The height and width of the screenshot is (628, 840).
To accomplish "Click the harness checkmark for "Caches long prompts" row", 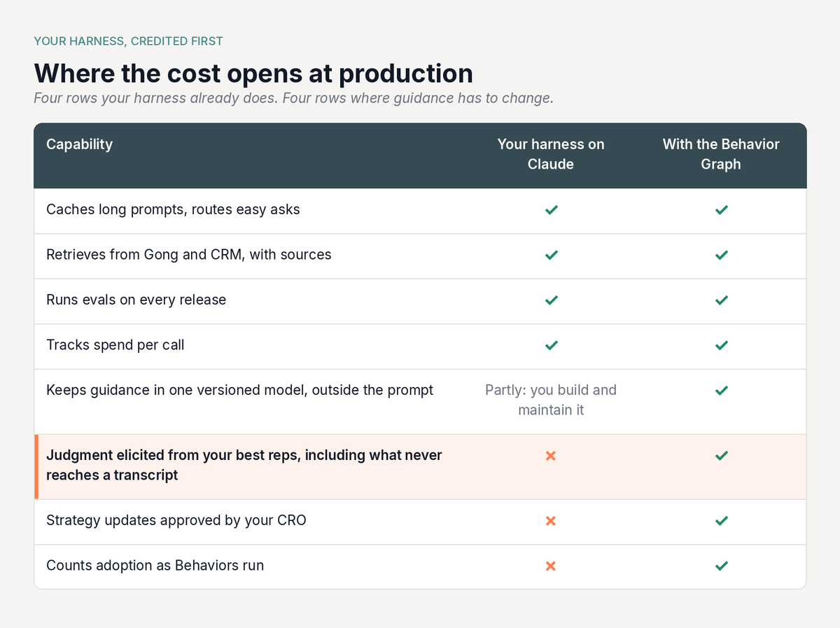I will [551, 210].
